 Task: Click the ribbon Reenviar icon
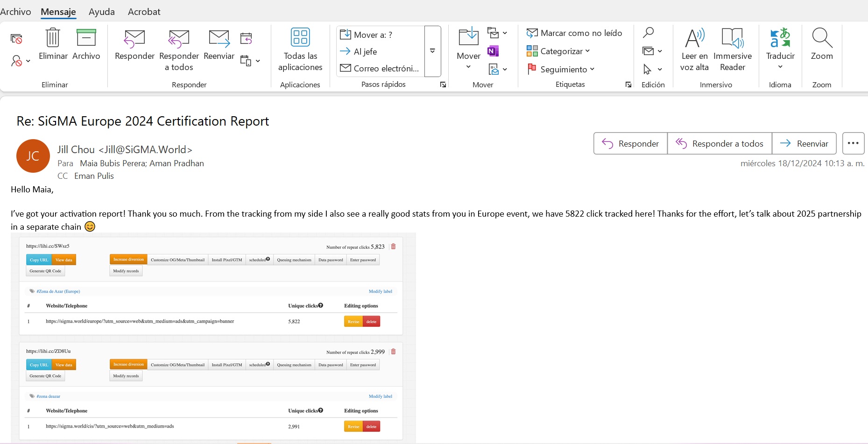[219, 38]
